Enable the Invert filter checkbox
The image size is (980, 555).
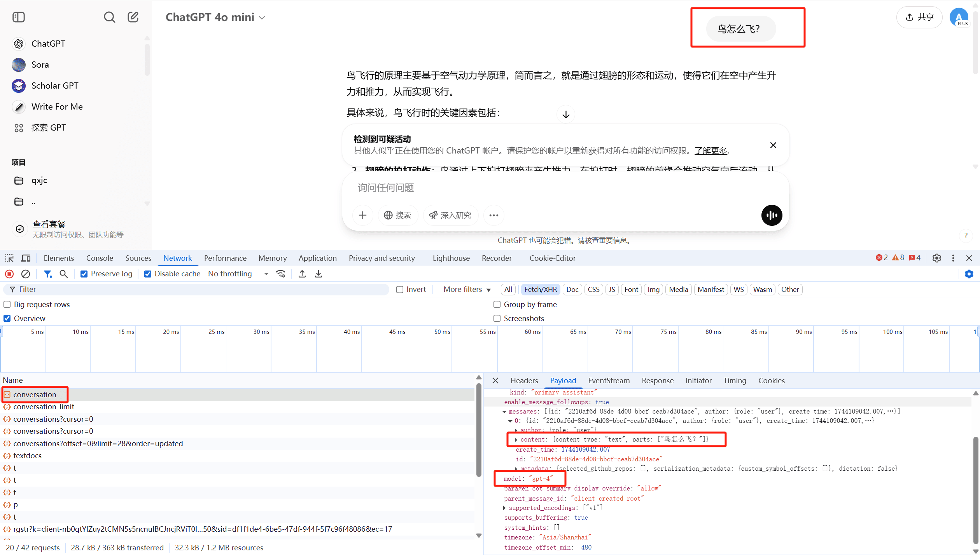[400, 290]
